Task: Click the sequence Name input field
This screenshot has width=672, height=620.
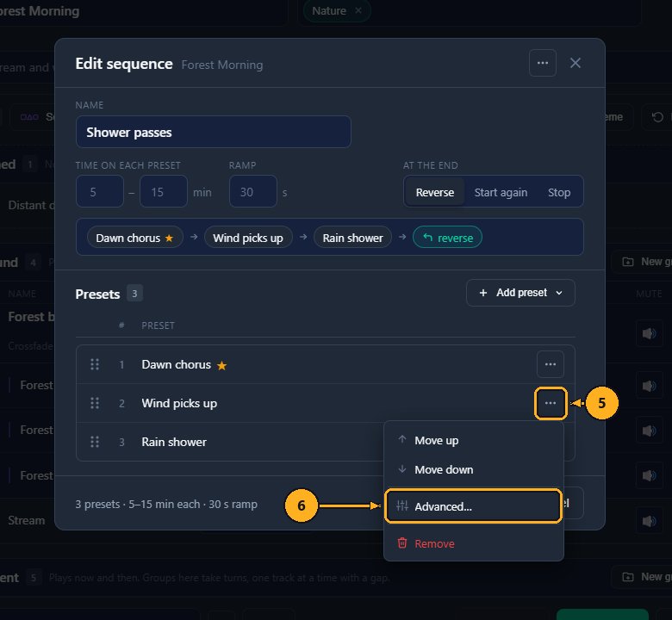Action: [214, 132]
